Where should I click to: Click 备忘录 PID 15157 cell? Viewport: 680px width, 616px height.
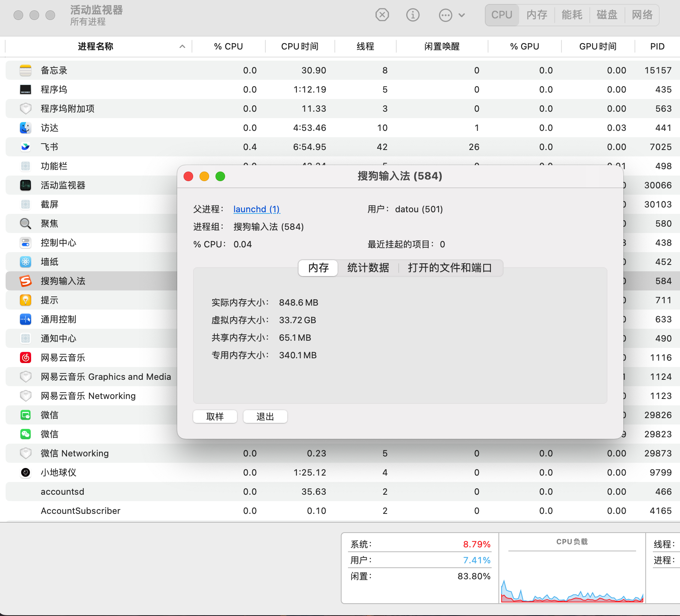tap(658, 70)
